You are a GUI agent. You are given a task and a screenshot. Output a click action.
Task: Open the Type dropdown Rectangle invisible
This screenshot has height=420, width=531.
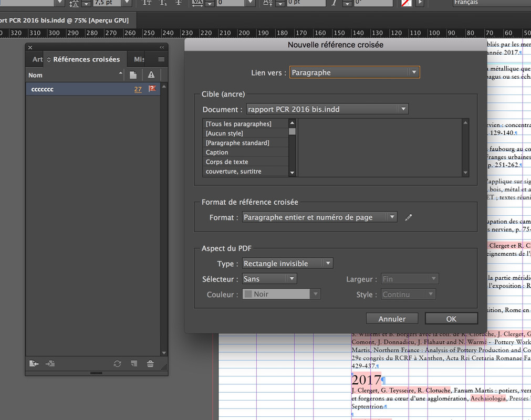click(288, 264)
